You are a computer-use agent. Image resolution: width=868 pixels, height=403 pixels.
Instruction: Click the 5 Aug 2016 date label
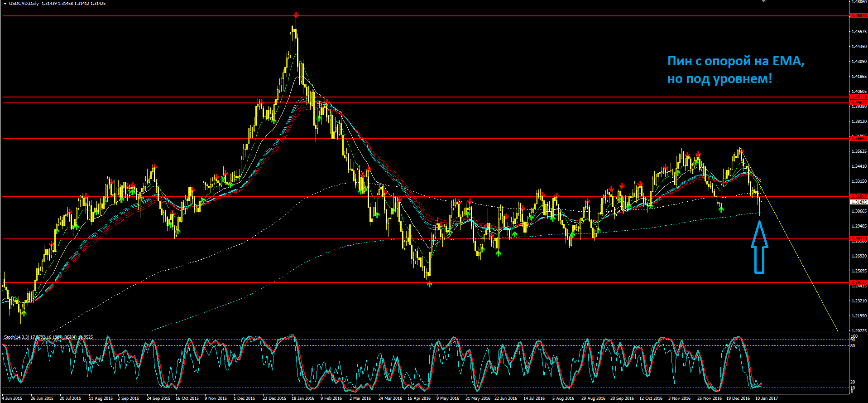tap(563, 398)
